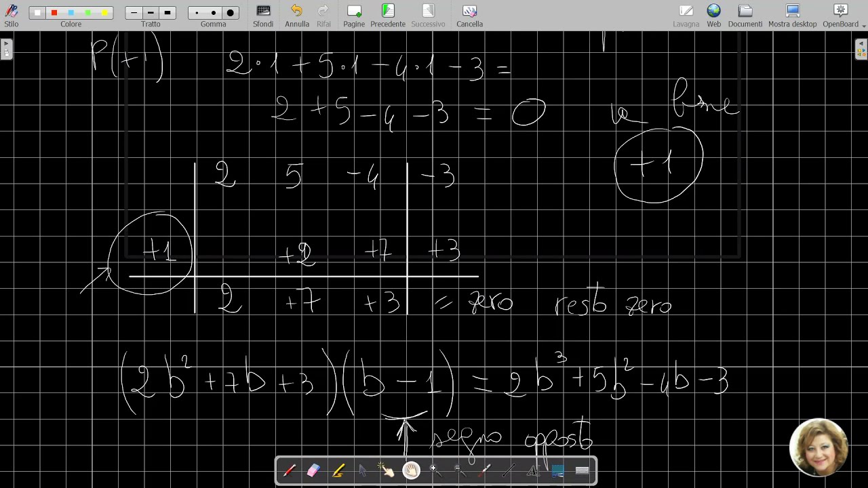Select the laser pointer tool
Viewport: 868px width, 488px height.
click(x=485, y=470)
